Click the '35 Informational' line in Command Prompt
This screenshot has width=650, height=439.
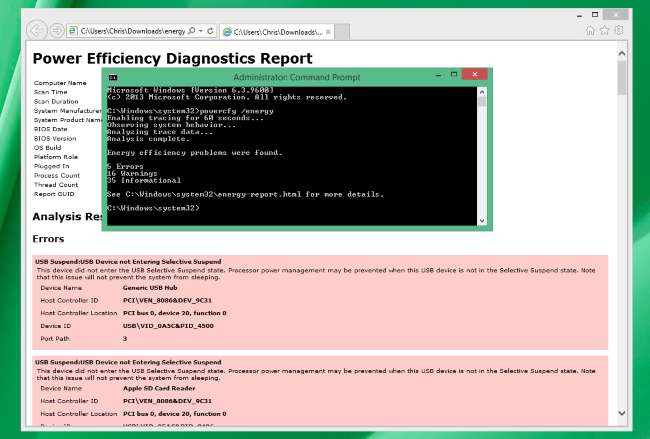click(x=144, y=180)
